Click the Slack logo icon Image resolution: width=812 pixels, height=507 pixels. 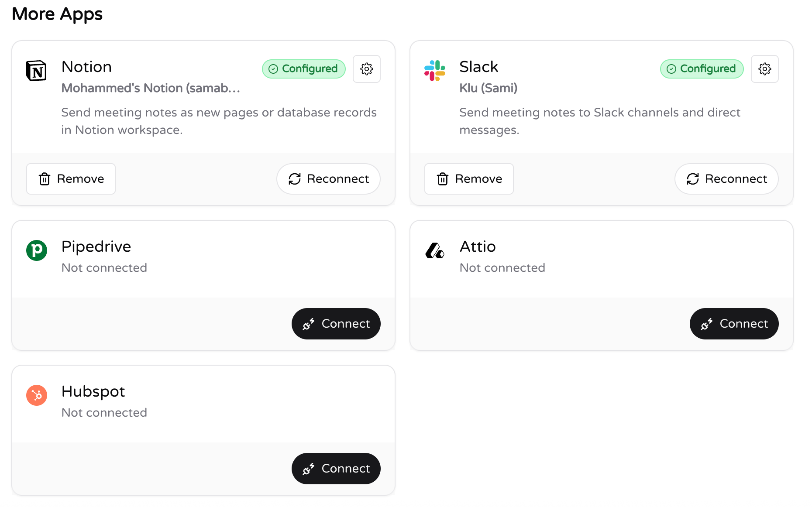coord(435,71)
